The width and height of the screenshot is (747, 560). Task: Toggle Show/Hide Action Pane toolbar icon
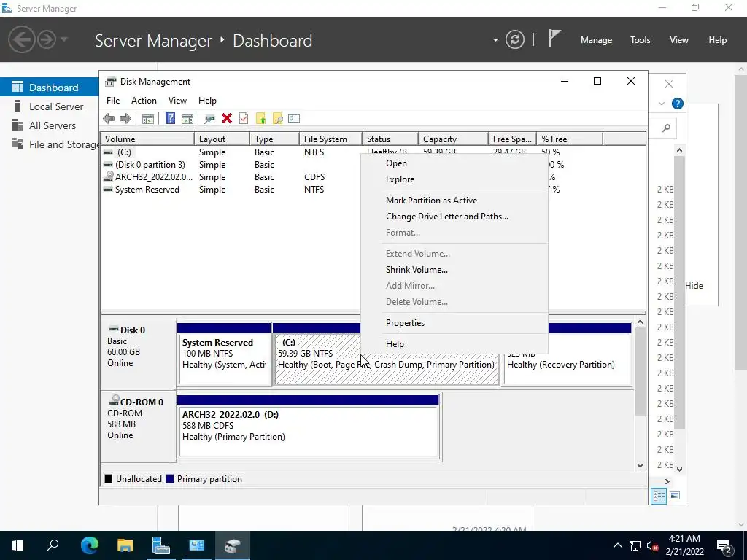[187, 119]
